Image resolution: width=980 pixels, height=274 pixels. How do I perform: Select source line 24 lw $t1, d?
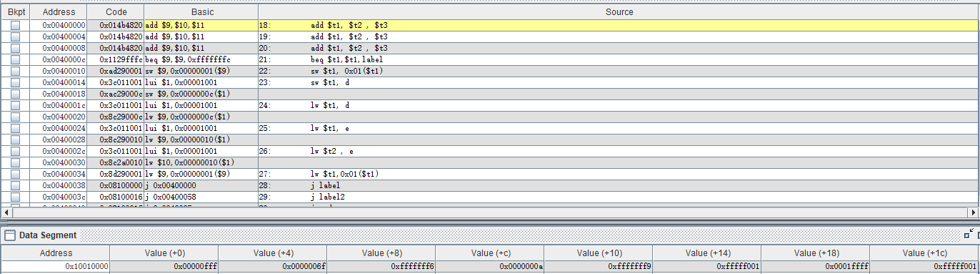pos(619,105)
